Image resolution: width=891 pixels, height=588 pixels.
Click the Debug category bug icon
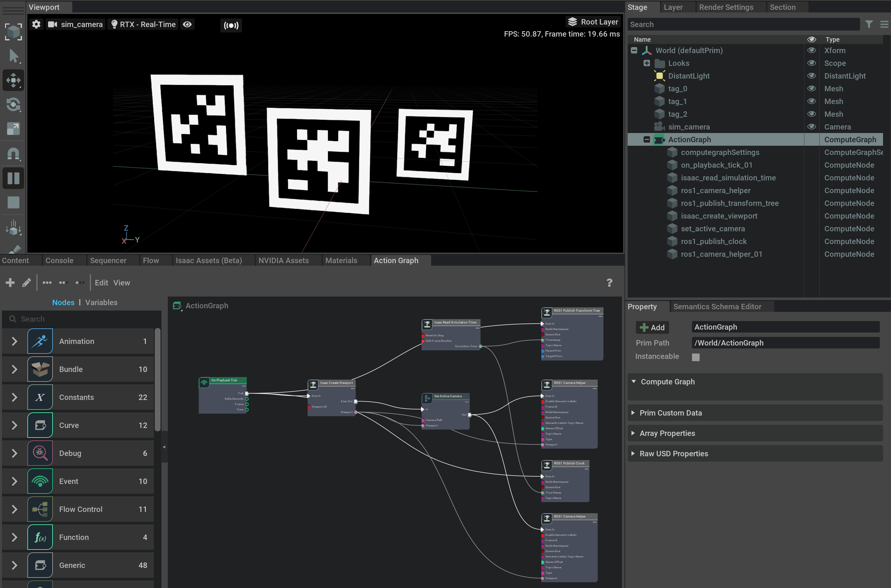(x=40, y=453)
